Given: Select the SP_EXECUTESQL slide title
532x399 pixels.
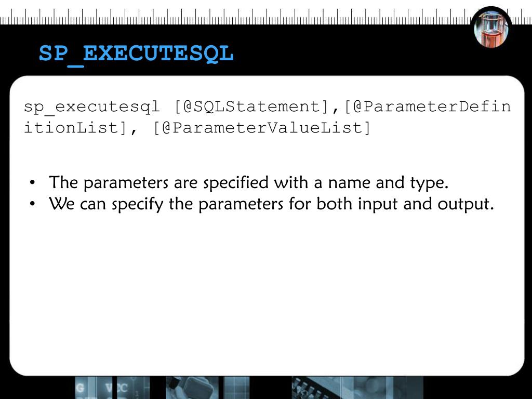Looking at the screenshot, I should (x=136, y=54).
